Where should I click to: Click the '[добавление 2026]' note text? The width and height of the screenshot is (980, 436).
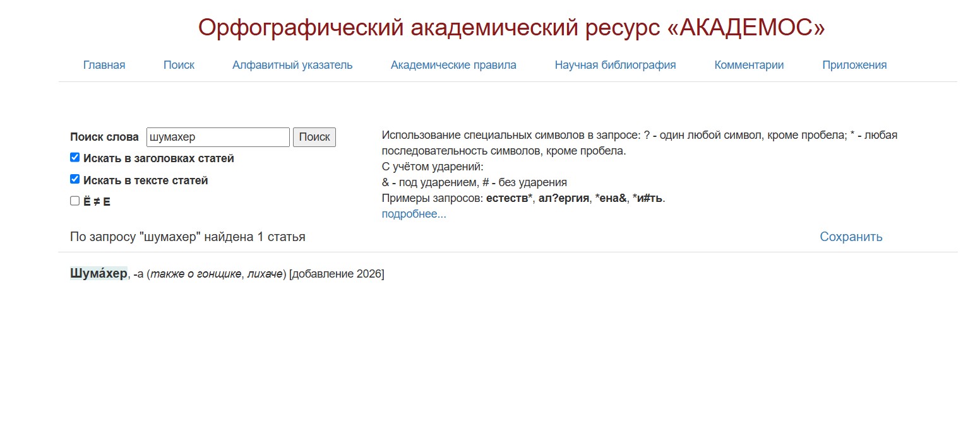point(337,274)
